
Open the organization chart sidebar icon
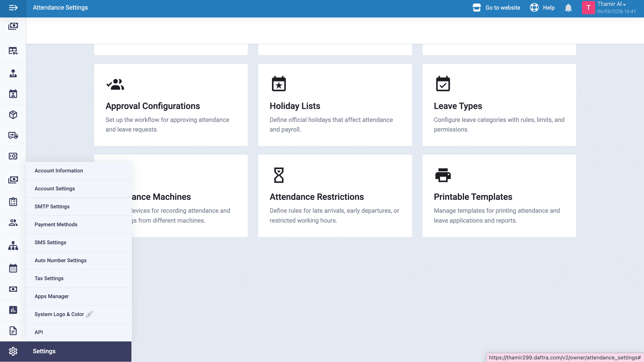13,246
